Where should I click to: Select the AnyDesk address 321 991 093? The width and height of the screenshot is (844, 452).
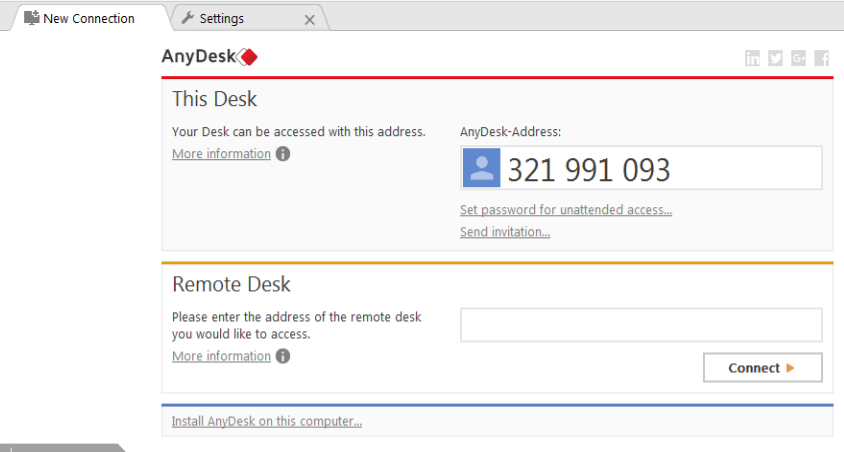pos(589,170)
